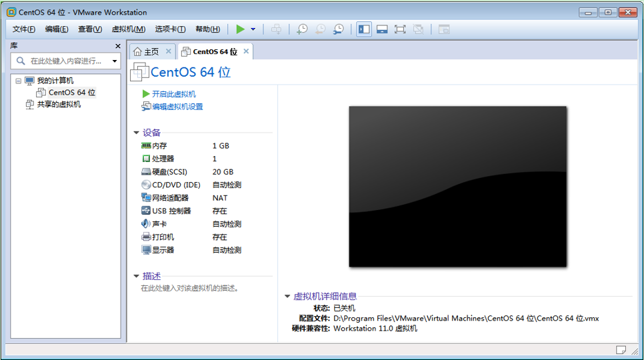Collapse the 虚拟机详细信息 section
This screenshot has height=360, width=644.
point(287,297)
